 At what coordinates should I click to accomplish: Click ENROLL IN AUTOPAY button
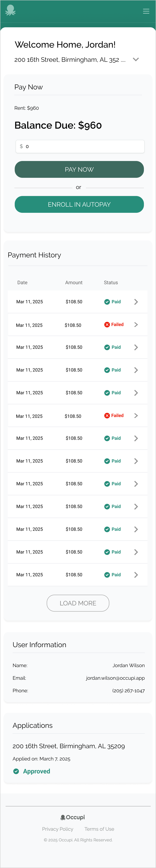(79, 204)
